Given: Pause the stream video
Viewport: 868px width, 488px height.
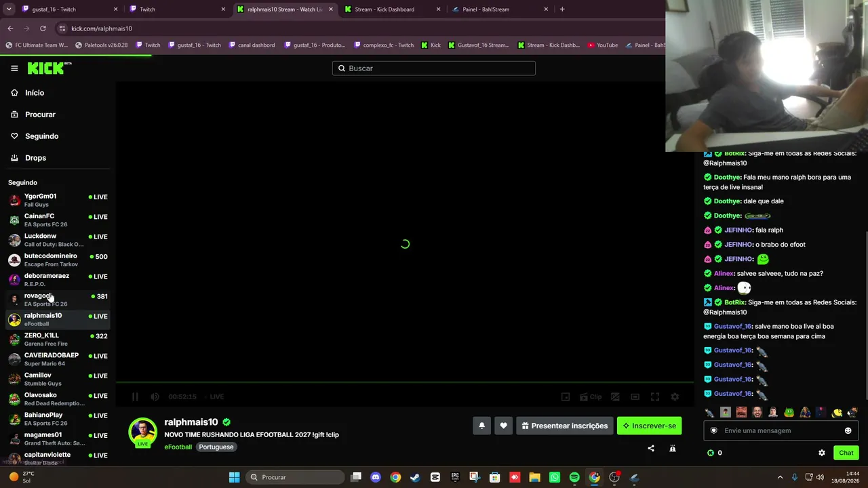Looking at the screenshot, I should coord(135,396).
